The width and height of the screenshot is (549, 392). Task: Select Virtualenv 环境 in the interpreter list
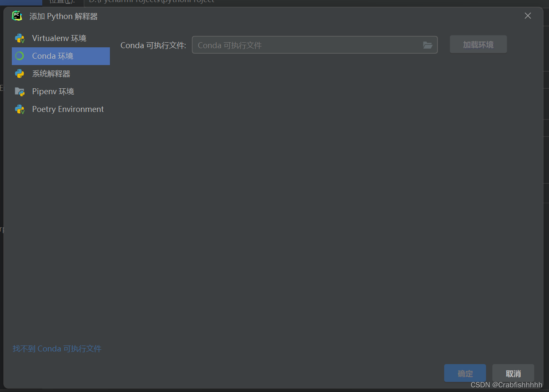coord(61,38)
